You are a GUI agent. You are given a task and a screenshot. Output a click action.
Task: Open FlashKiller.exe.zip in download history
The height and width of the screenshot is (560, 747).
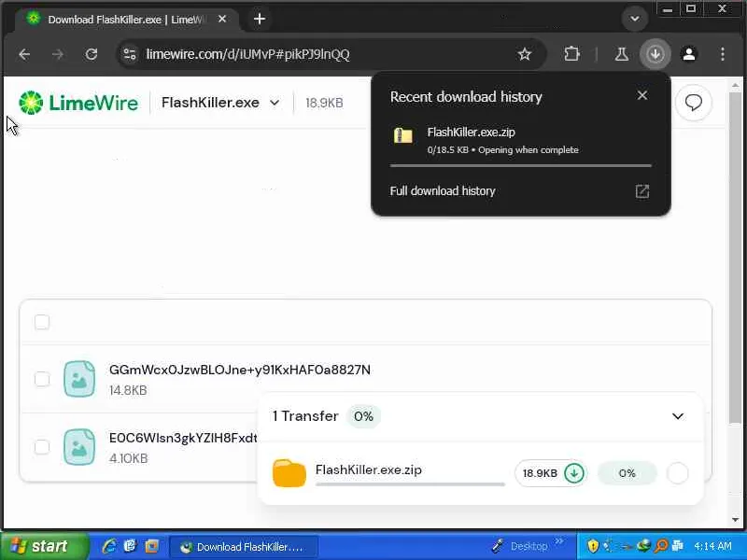[x=471, y=132]
